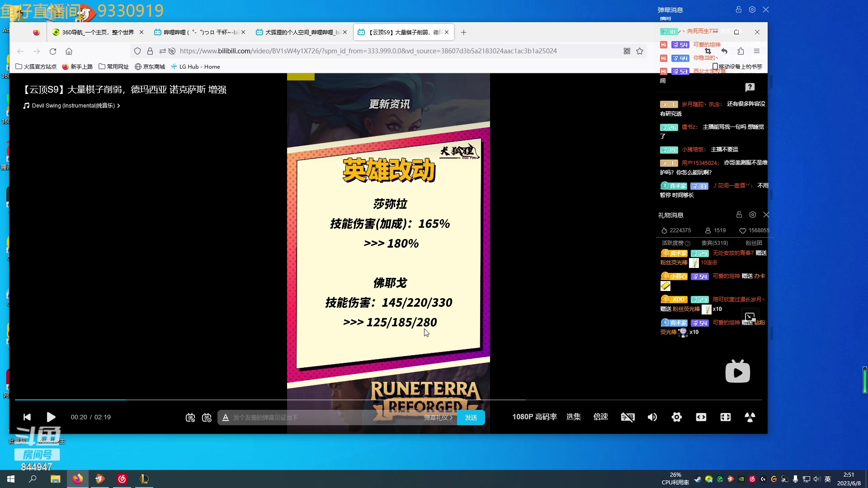Open the 1080P 高码率 quality menu

(x=534, y=417)
